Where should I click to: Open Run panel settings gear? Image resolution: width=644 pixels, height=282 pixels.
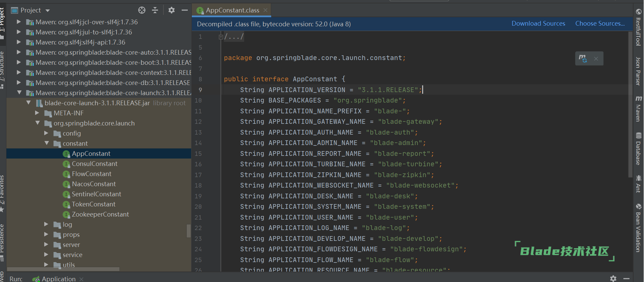tap(613, 279)
